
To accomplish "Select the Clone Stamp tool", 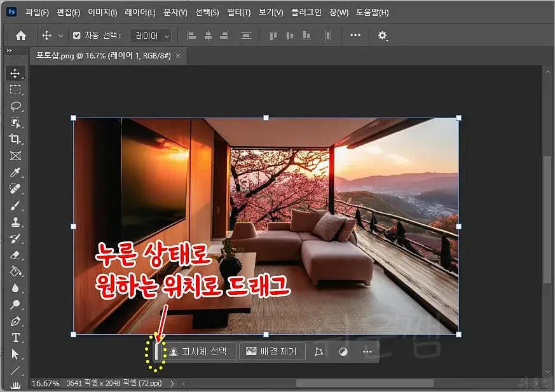I will click(16, 221).
